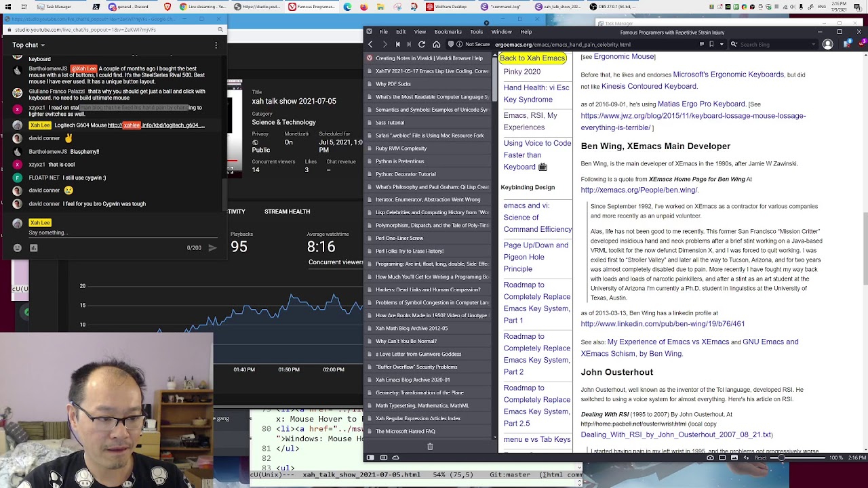Follow 'Matias Ergo Pro Keyboard' link
The width and height of the screenshot is (868, 488).
coord(701,104)
